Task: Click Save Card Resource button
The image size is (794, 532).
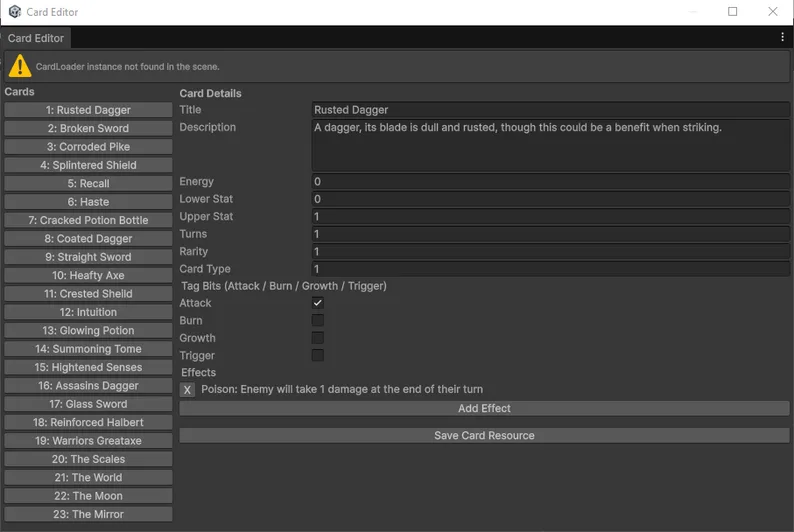Action: pyautogui.click(x=484, y=436)
